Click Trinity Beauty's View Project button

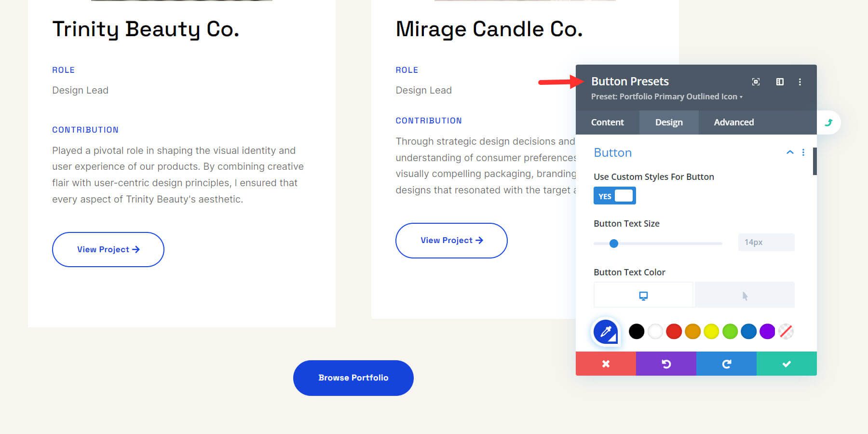tap(108, 249)
